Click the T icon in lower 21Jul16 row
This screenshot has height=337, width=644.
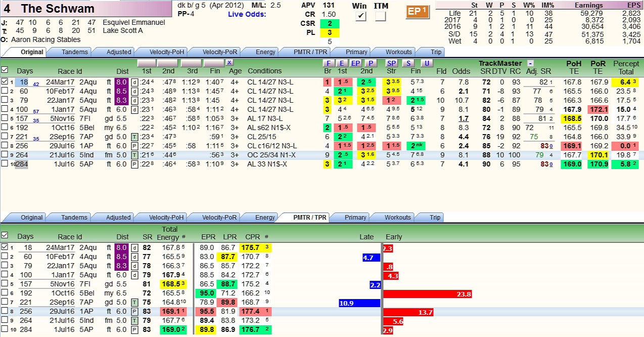pyautogui.click(x=134, y=320)
